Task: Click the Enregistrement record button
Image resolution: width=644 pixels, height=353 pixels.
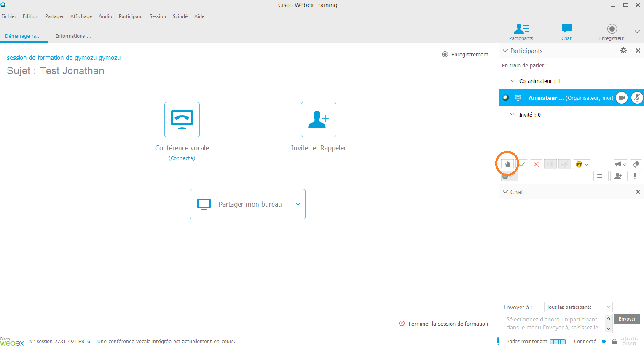Action: (465, 54)
